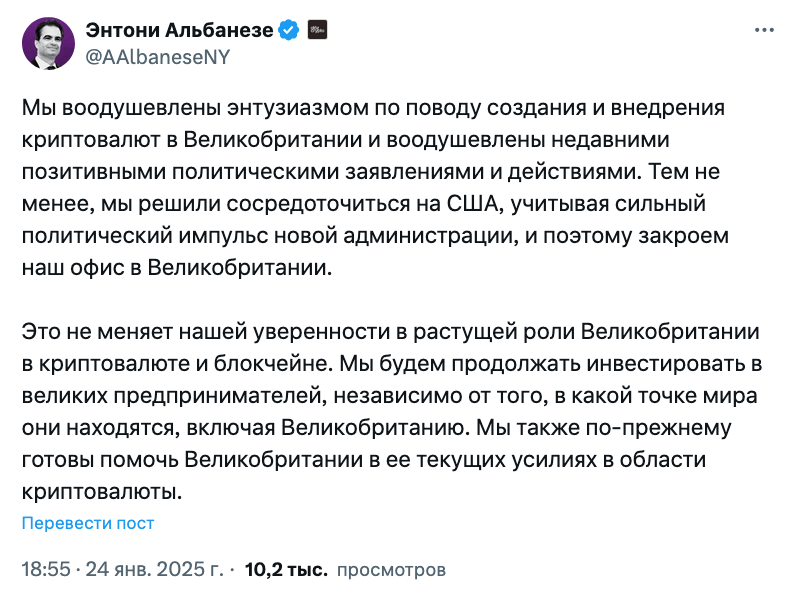The height and width of the screenshot is (592, 797).
Task: Click the word по-прежнему in the post
Action: tap(658, 428)
